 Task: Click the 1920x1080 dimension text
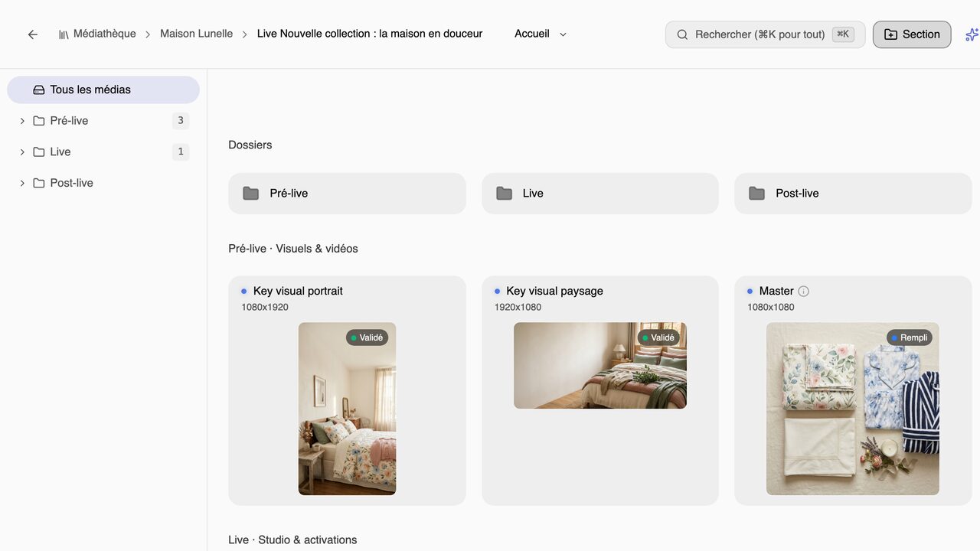point(518,307)
